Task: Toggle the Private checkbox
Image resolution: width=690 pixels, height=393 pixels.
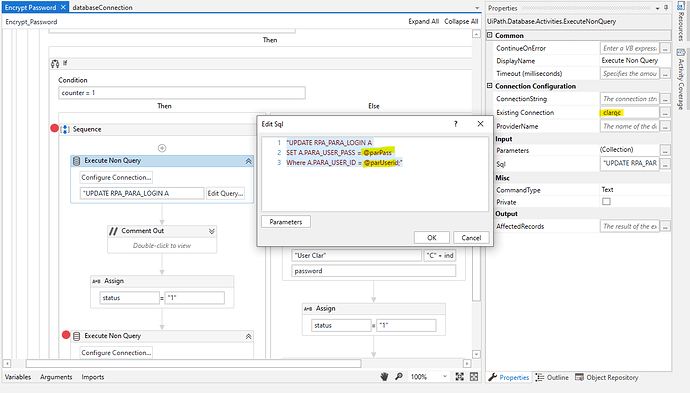Action: (x=606, y=202)
